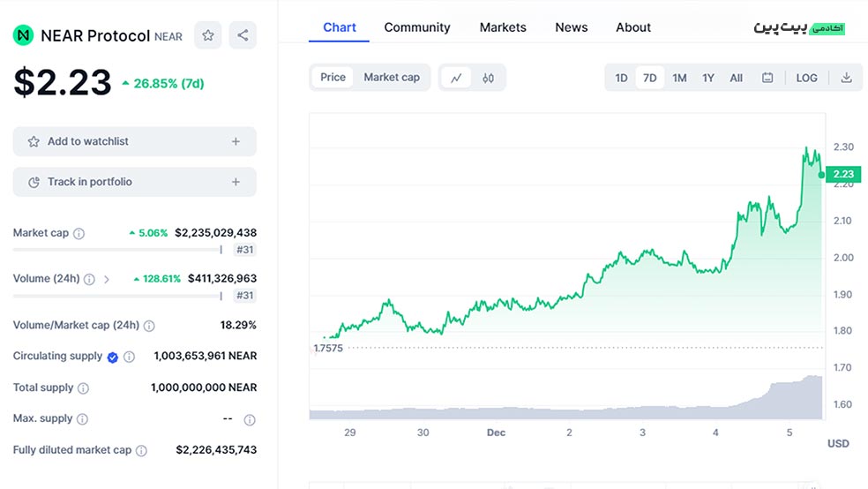
Task: Switch to candlestick chart icon
Action: [489, 78]
